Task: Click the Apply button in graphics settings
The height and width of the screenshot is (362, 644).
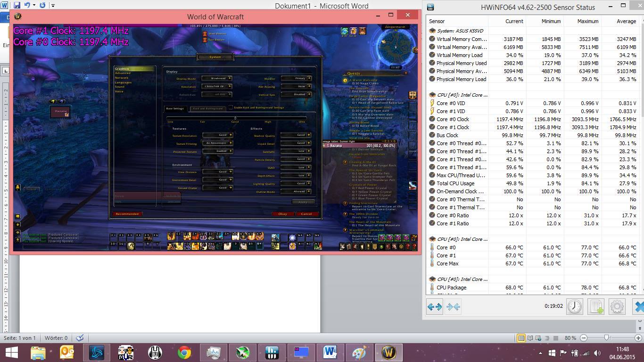Action: (303, 202)
